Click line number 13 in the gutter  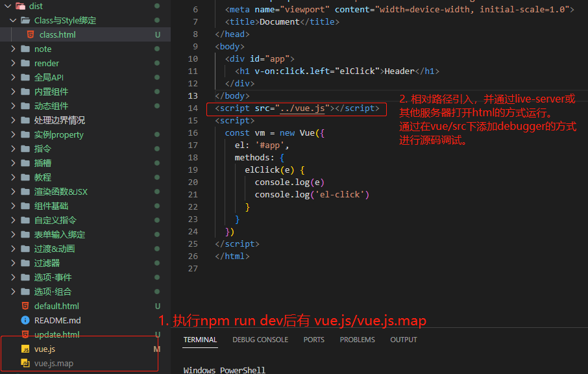pyautogui.click(x=192, y=95)
